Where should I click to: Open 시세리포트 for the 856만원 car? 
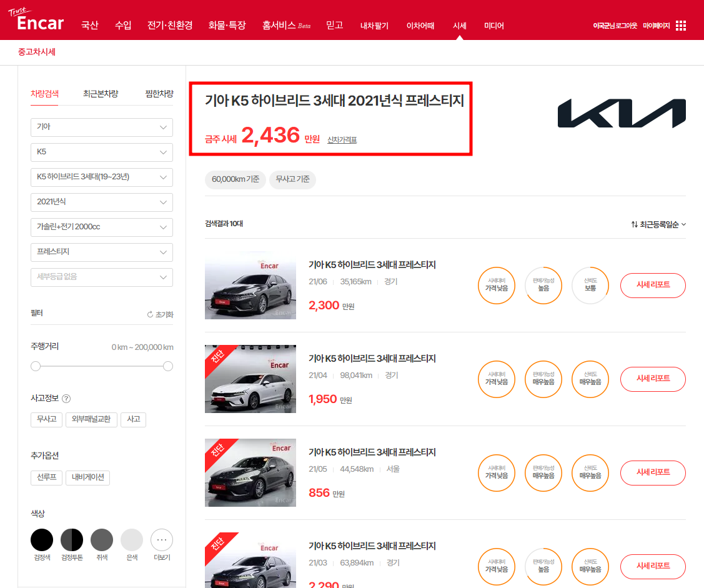[x=653, y=472]
